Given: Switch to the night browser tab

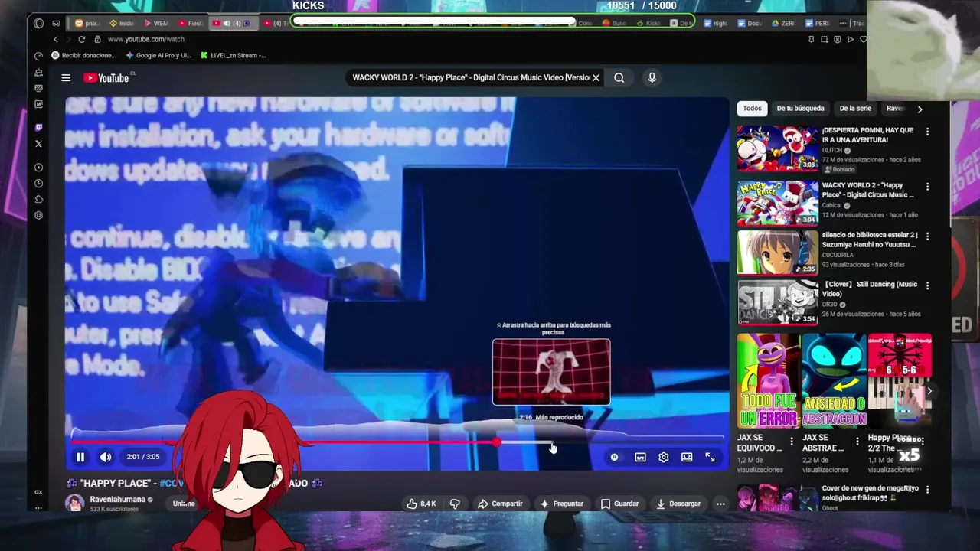Looking at the screenshot, I should click(x=716, y=24).
